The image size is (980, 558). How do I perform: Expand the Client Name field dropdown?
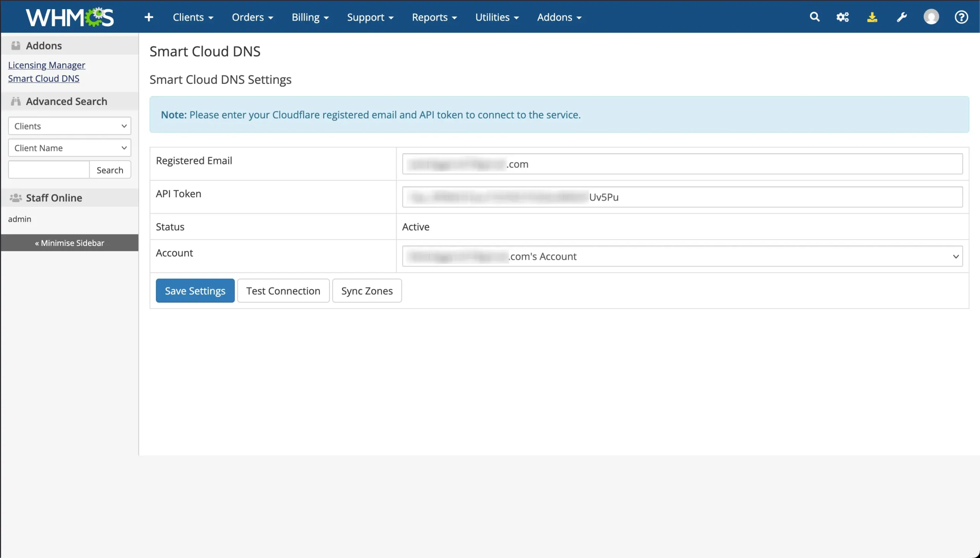click(x=70, y=148)
